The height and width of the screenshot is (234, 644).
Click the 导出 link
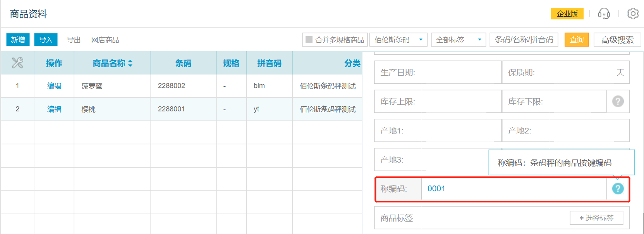pos(74,40)
